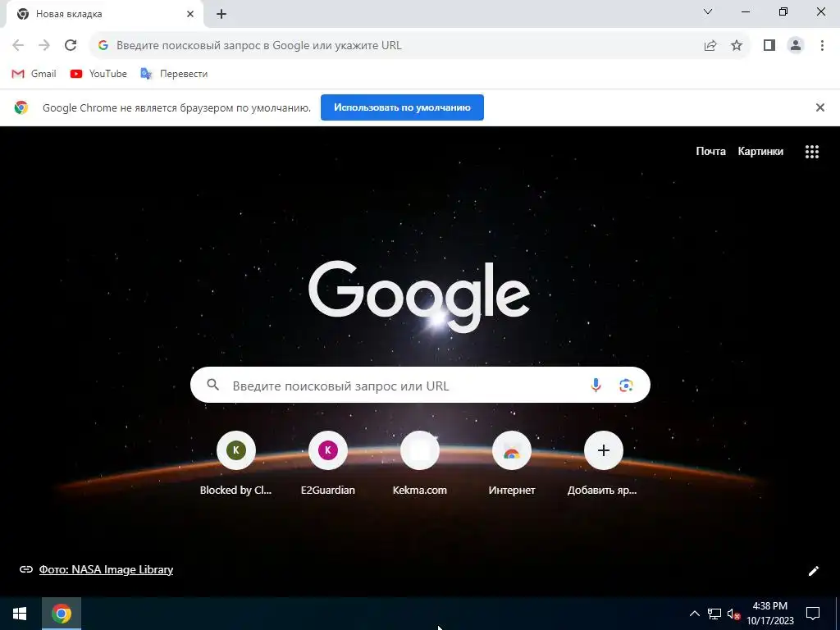Show hidden system tray icons
The width and height of the screenshot is (840, 630).
point(694,614)
